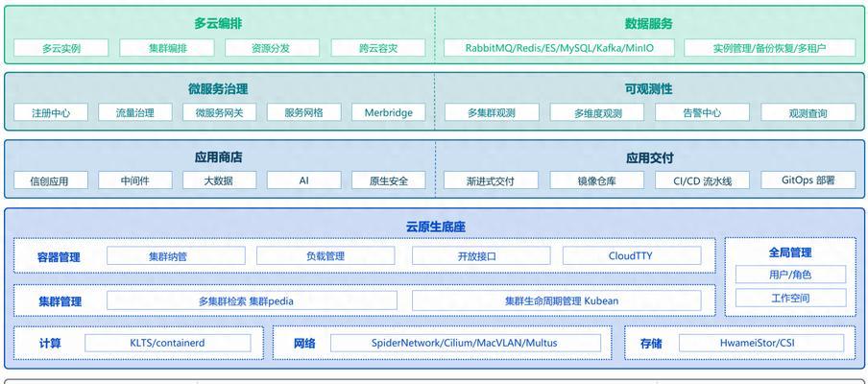Click the 资源分发 box

[x=273, y=48]
